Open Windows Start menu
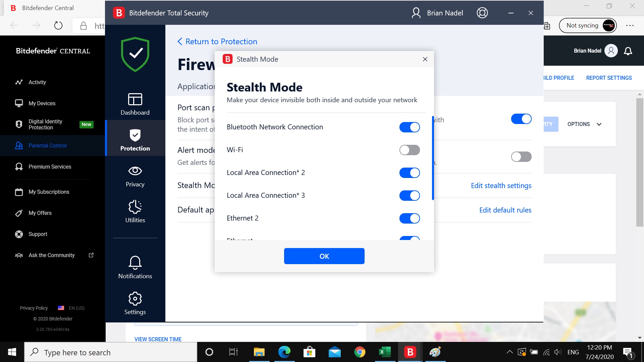Screen dimensions: 644x362 [x=12, y=352]
